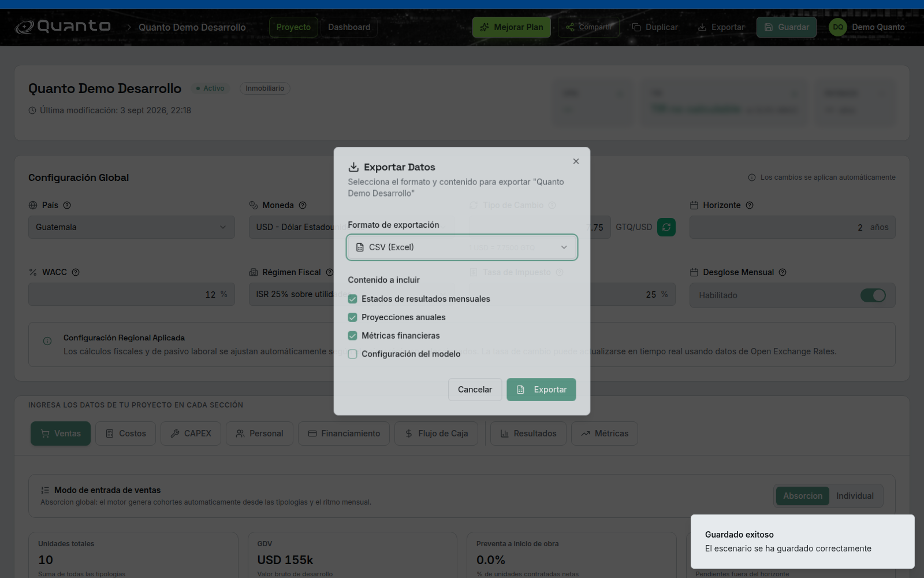Check Configuración del modelo option

352,354
